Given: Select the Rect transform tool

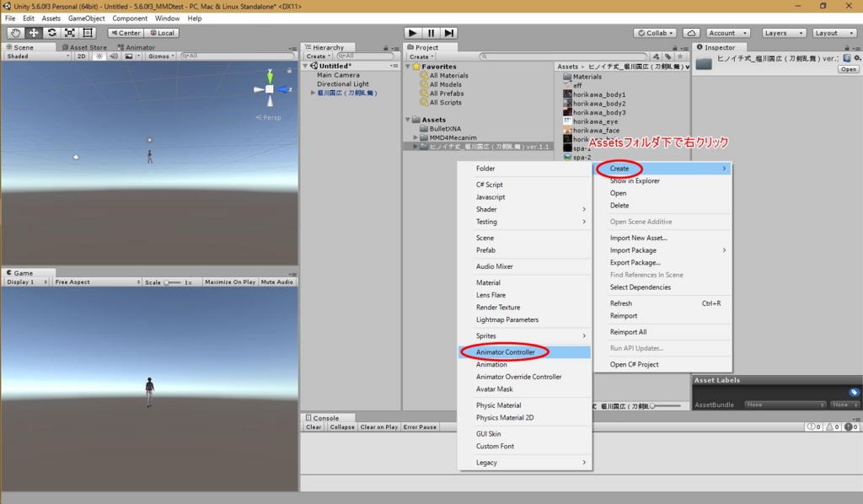Looking at the screenshot, I should tap(88, 33).
